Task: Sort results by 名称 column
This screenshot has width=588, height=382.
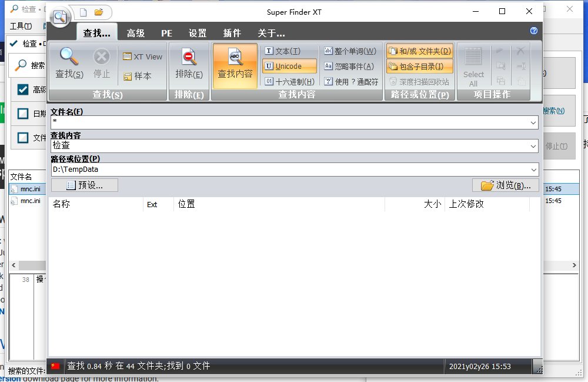Action: [x=96, y=204]
